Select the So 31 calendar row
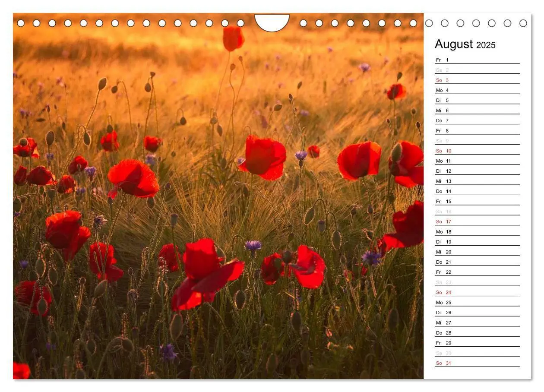Viewport: 544px width, 392px height. (x=477, y=363)
